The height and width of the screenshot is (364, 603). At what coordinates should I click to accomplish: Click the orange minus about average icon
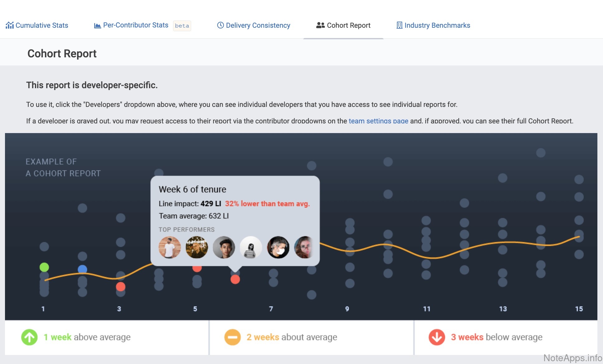pyautogui.click(x=232, y=337)
